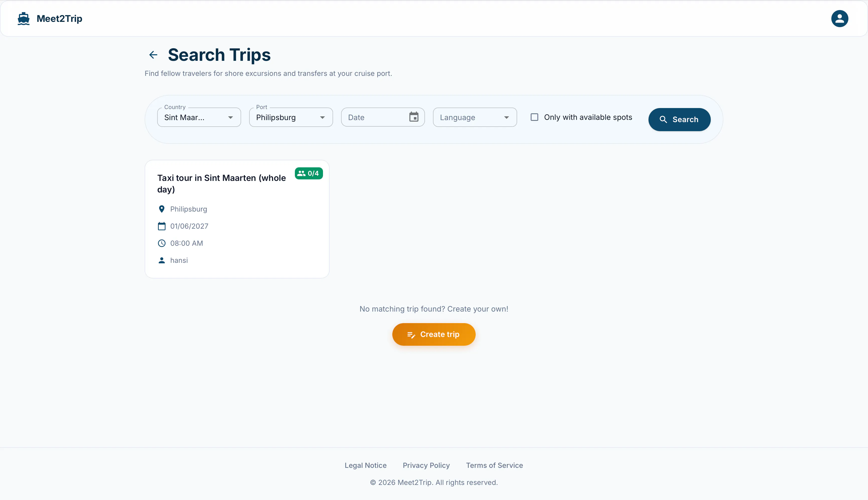
Task: Click the Port dropdown arrow
Action: [x=322, y=117]
